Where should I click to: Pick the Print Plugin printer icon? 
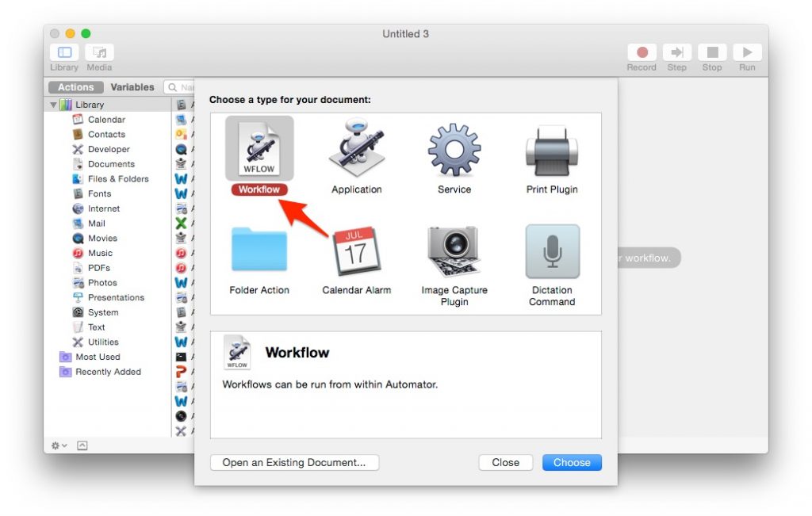click(x=552, y=149)
